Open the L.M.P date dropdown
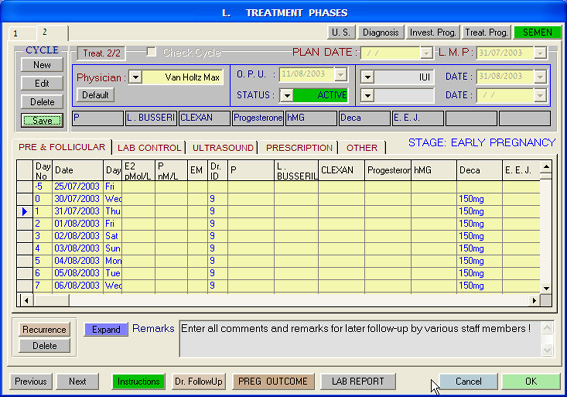 (540, 53)
